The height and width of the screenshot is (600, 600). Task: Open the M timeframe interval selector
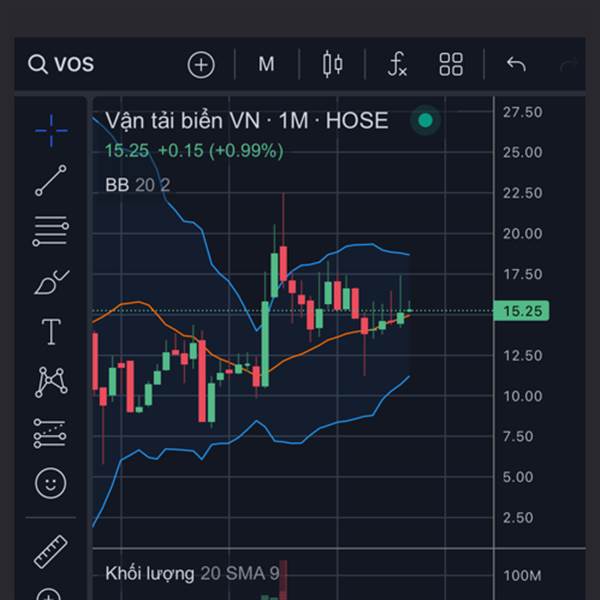pyautogui.click(x=266, y=64)
